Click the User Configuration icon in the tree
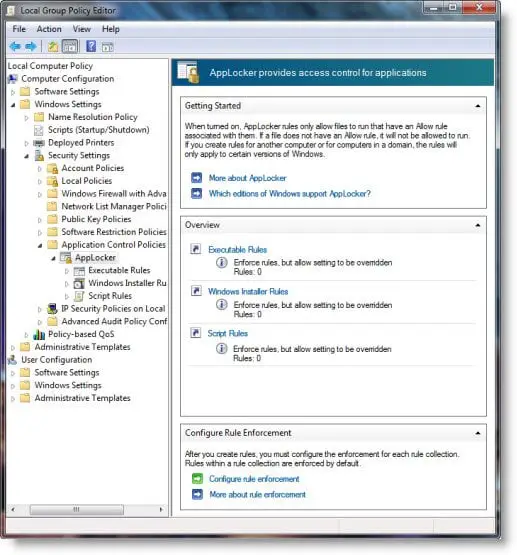This screenshot has height=555, width=517. (12, 360)
